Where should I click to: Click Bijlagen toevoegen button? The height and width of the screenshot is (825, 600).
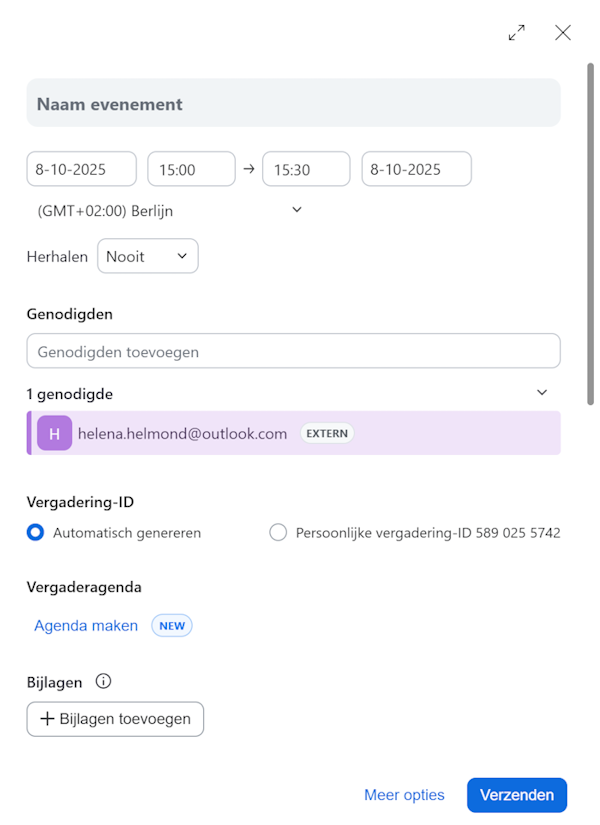click(115, 719)
